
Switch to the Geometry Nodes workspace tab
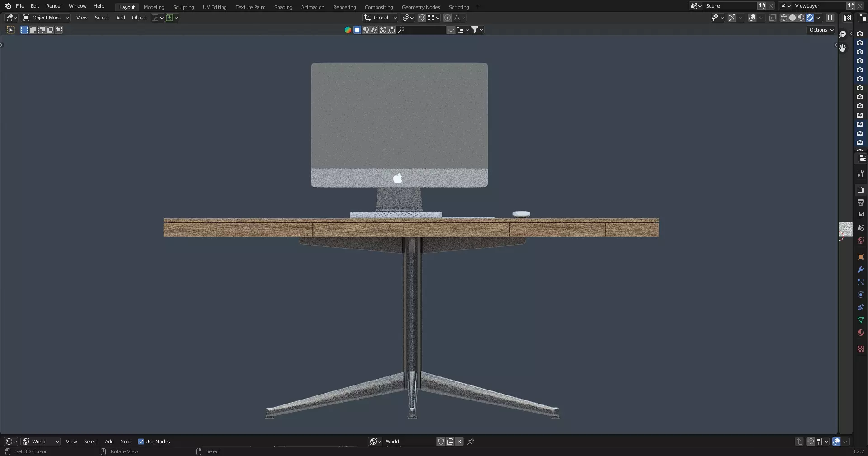(x=420, y=7)
